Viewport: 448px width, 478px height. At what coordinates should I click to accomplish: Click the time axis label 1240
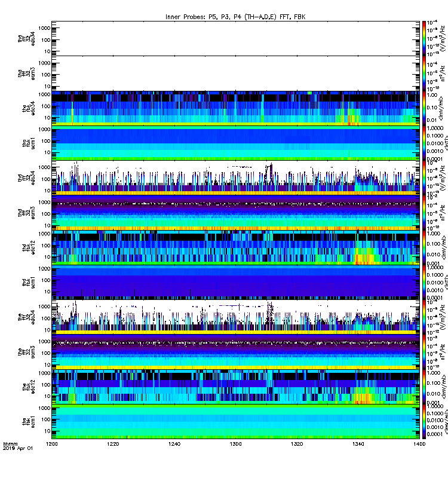click(174, 444)
